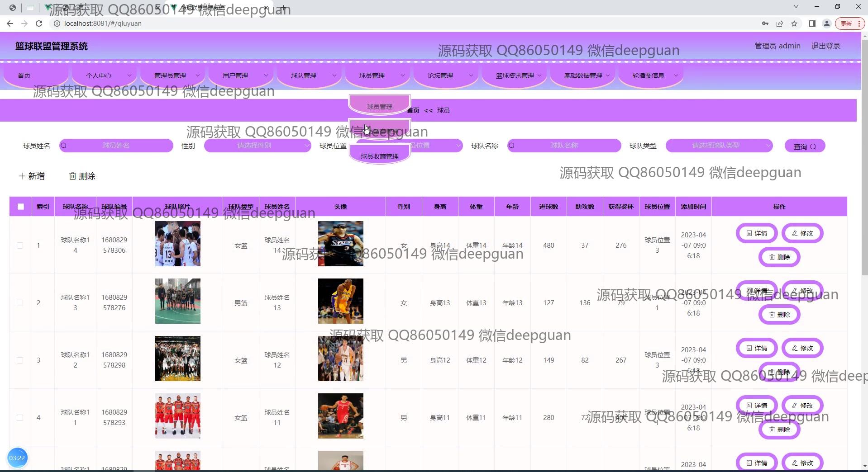Open avatar photo of 球员姓名11

pos(341,416)
